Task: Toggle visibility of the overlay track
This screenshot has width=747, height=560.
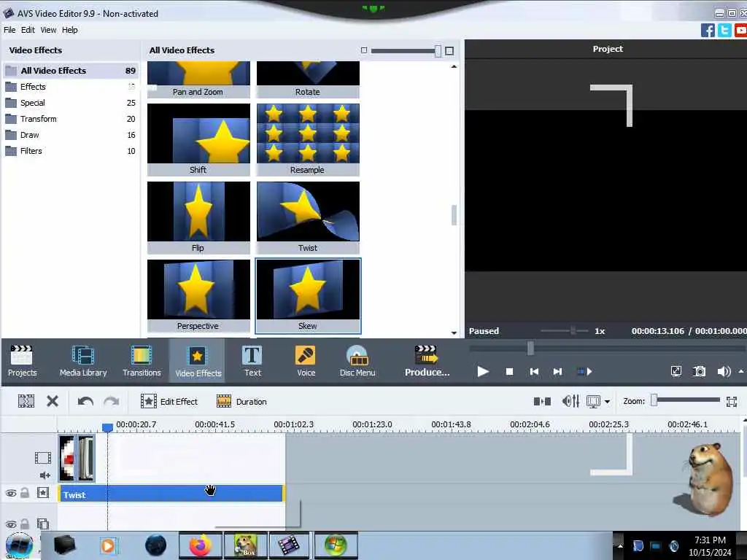Action: click(11, 524)
